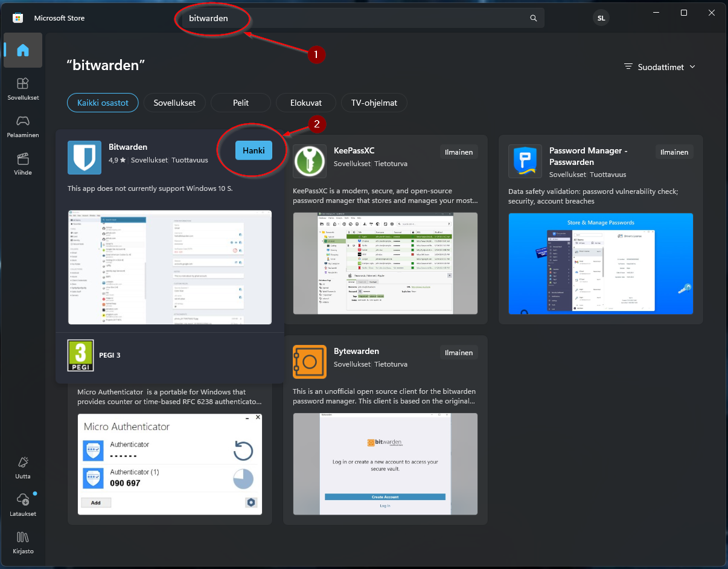Image resolution: width=728 pixels, height=569 pixels.
Task: Select the Elokuvat filter tab
Action: click(306, 103)
